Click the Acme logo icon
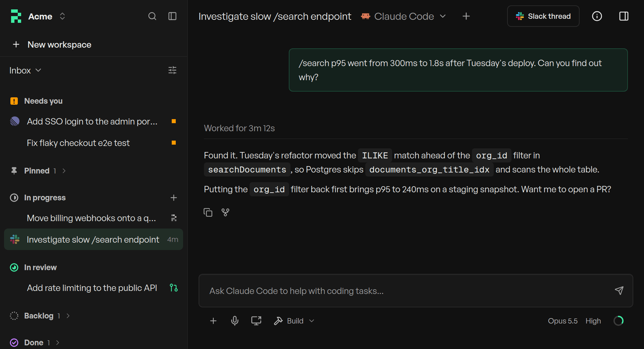Viewport: 644px width, 349px height. [16, 16]
